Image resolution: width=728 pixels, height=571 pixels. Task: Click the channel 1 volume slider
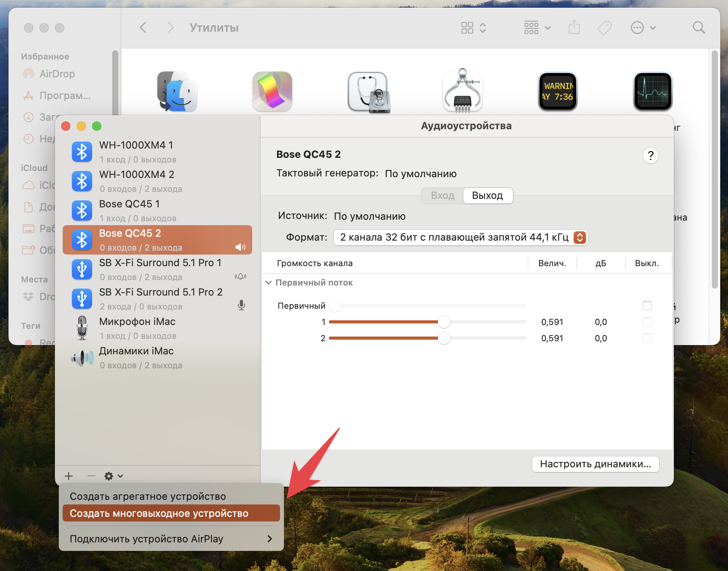tap(427, 322)
